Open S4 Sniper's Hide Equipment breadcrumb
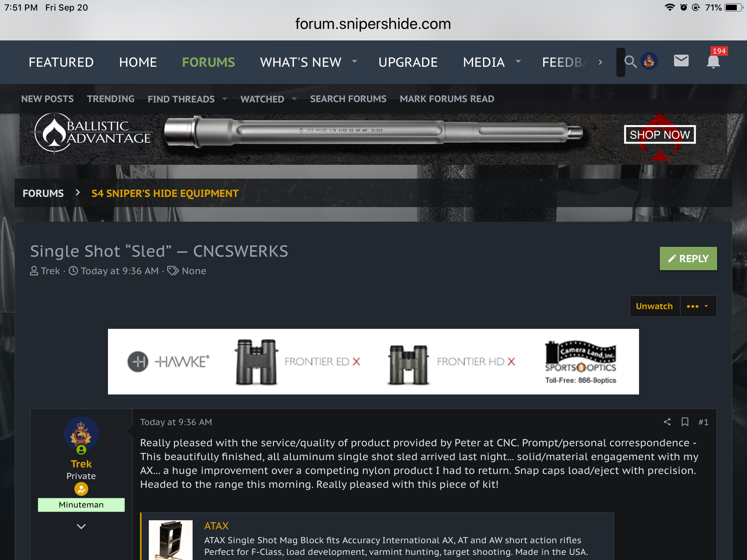The height and width of the screenshot is (560, 747). [165, 193]
